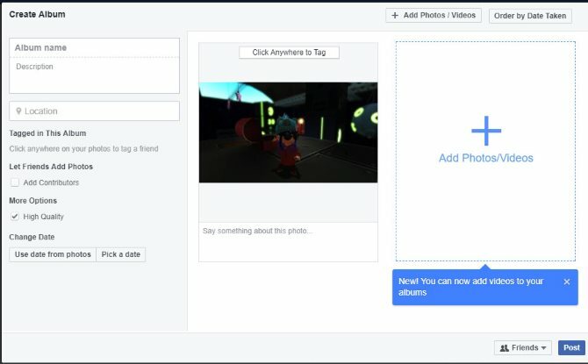
Task: Click the location pin icon
Action: tap(18, 111)
